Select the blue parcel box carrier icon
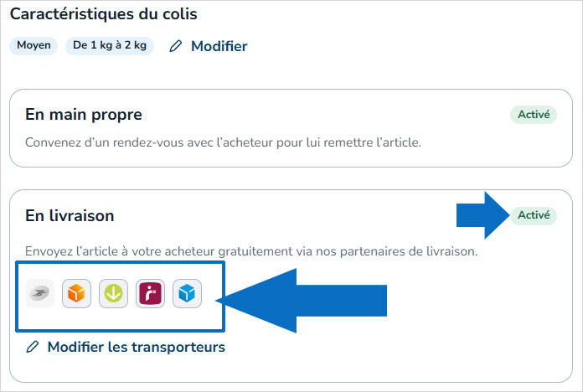The image size is (583, 392). (x=187, y=294)
